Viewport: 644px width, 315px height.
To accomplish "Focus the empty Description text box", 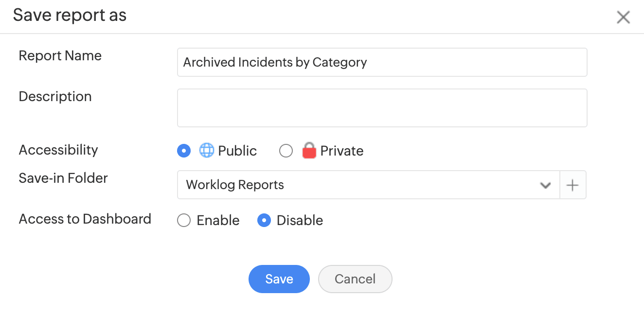I will pos(382,108).
